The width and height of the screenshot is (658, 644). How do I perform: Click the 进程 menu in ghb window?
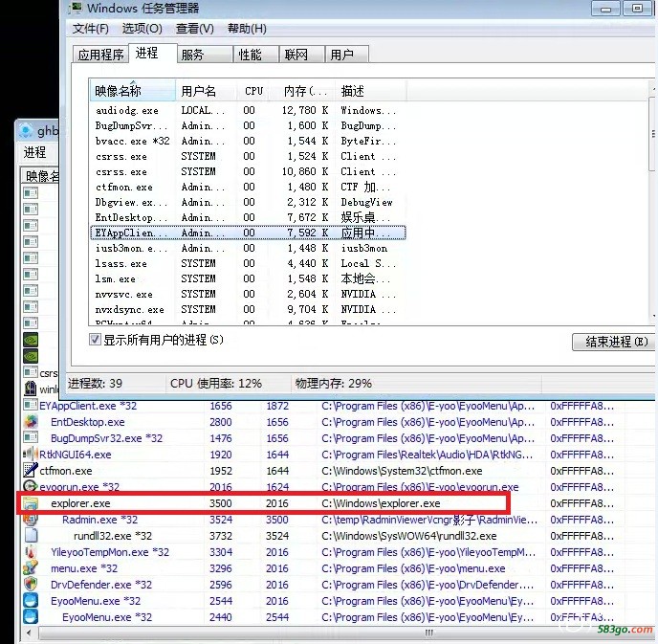tap(34, 152)
